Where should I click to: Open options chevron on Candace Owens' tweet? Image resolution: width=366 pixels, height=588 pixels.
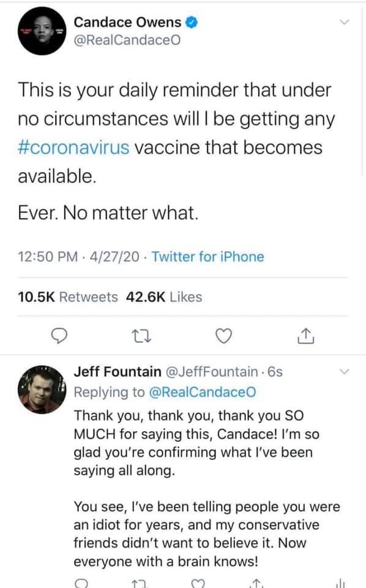tap(344, 22)
